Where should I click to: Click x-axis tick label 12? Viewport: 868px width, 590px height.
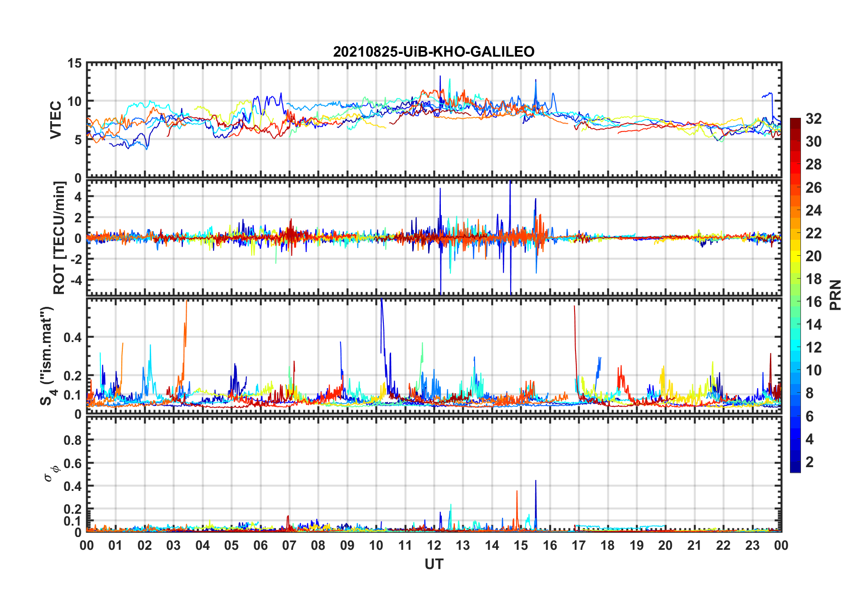pos(434,545)
